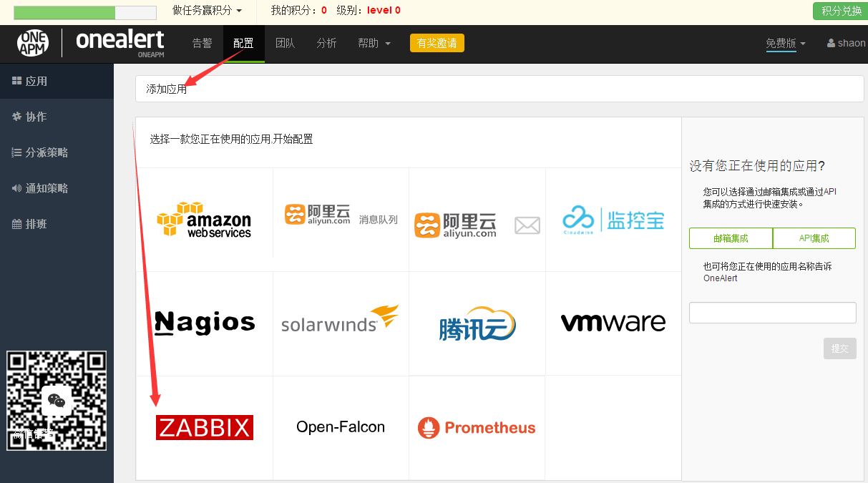The image size is (868, 483).
Task: Open 排班 in the sidebar
Action: point(57,224)
